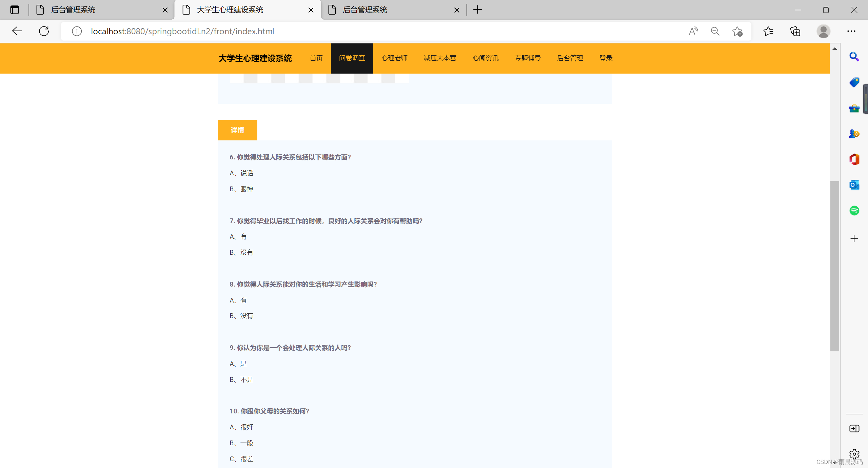Click question 6 title text
The image size is (868, 468).
coord(290,157)
